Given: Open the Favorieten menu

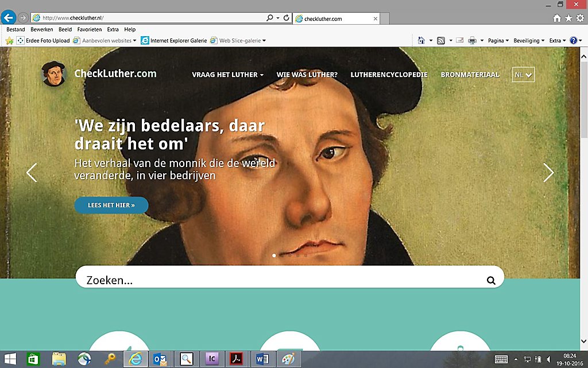Looking at the screenshot, I should (90, 29).
